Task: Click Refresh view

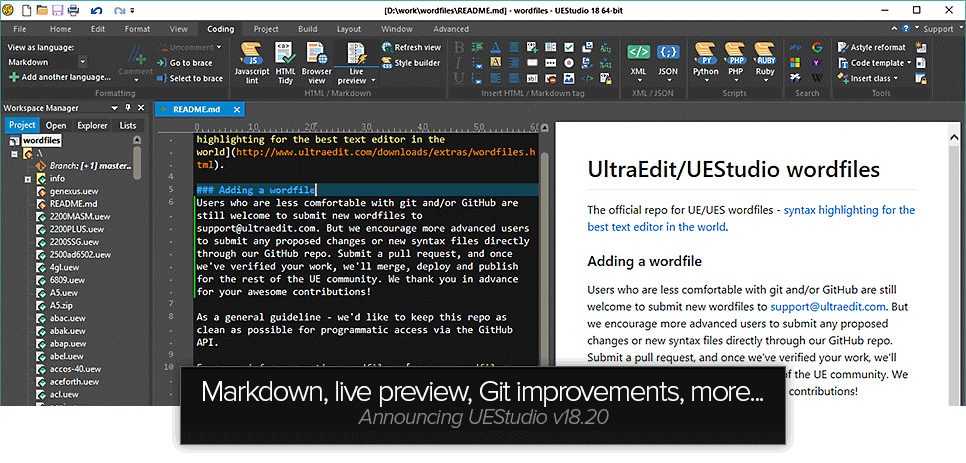Action: (x=412, y=47)
